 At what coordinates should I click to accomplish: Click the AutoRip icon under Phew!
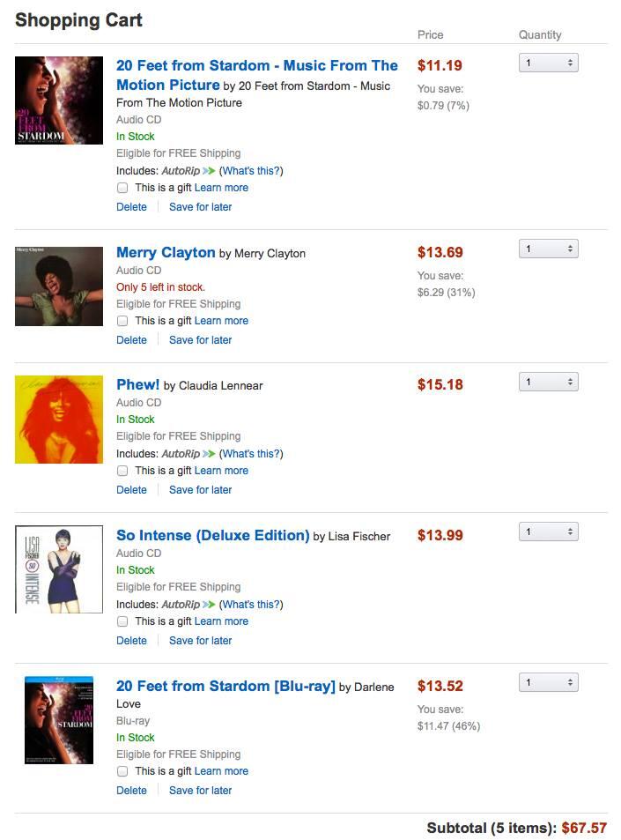[189, 454]
